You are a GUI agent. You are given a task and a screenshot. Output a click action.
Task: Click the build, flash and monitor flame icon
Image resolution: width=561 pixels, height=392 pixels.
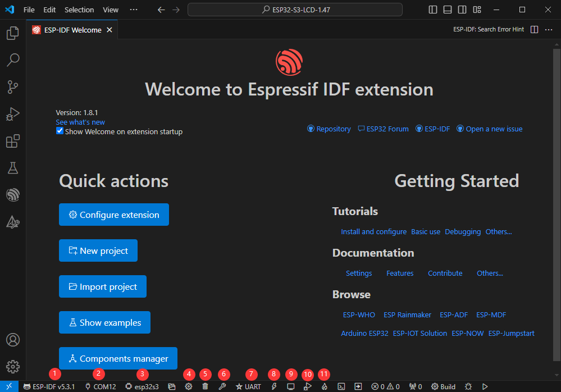click(x=324, y=386)
